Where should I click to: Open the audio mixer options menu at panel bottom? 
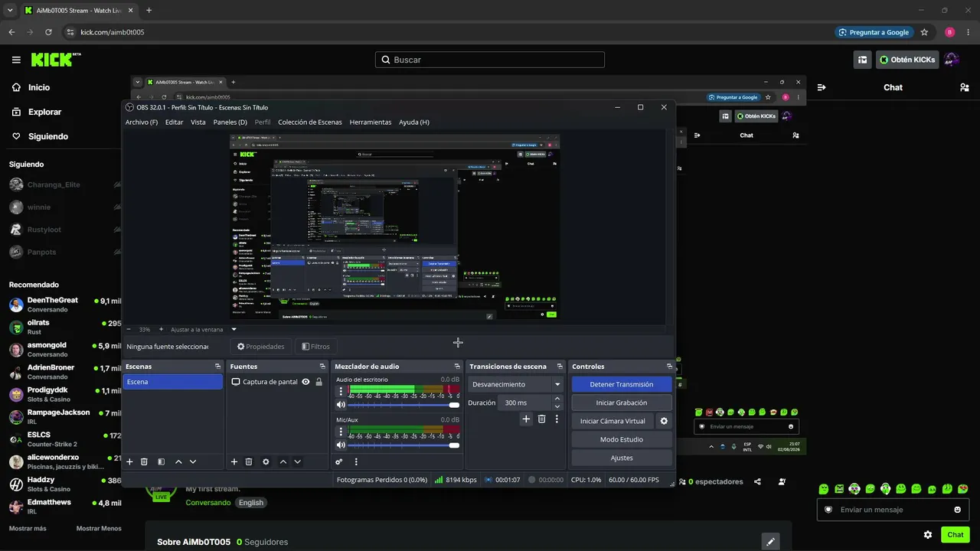point(356,461)
